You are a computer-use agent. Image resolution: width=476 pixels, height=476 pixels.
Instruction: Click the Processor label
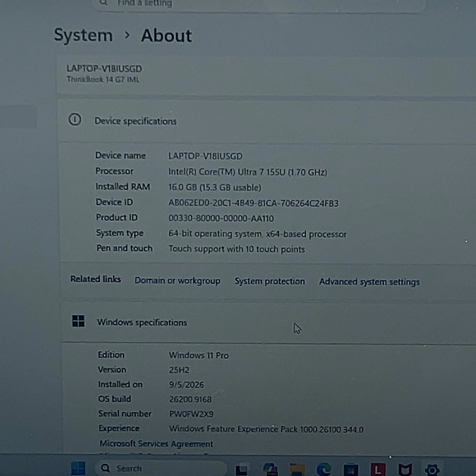pyautogui.click(x=114, y=171)
